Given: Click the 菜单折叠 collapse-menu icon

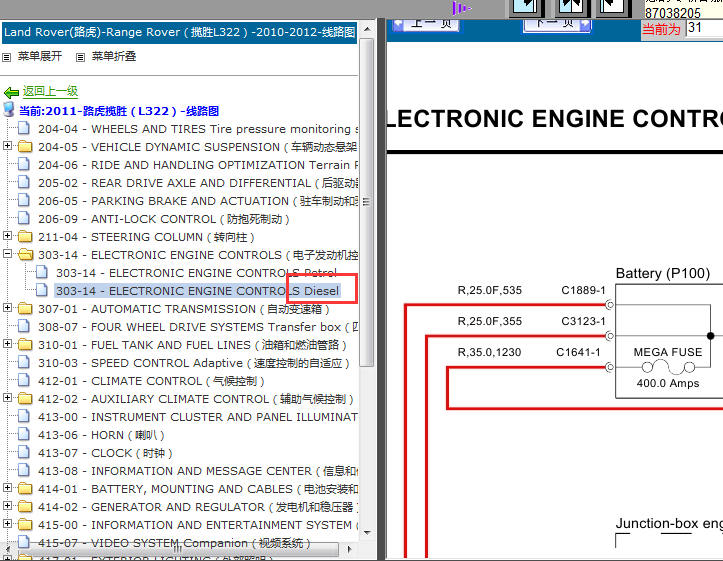Looking at the screenshot, I should tap(81, 57).
